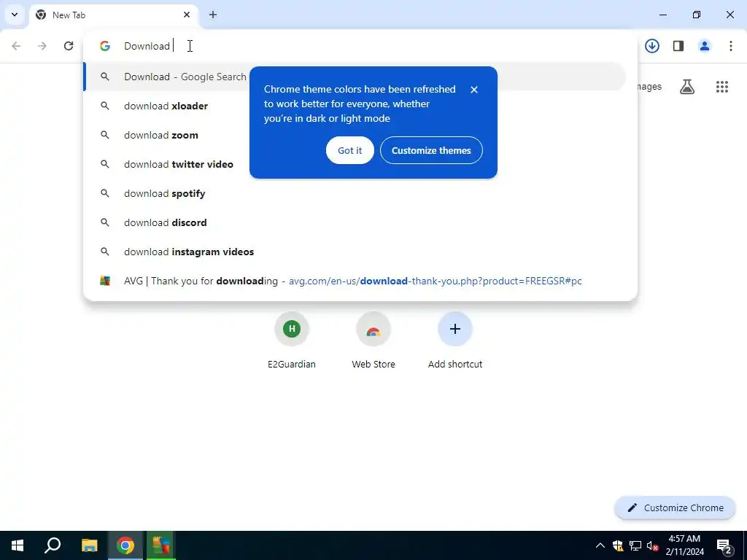The image size is (747, 560).
Task: Open Windows taskbar search
Action: tap(53, 545)
